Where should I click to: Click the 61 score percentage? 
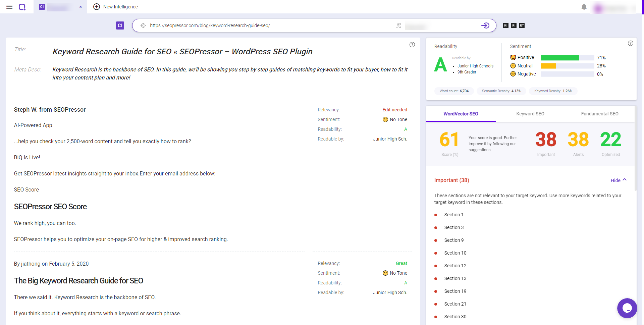coord(449,140)
